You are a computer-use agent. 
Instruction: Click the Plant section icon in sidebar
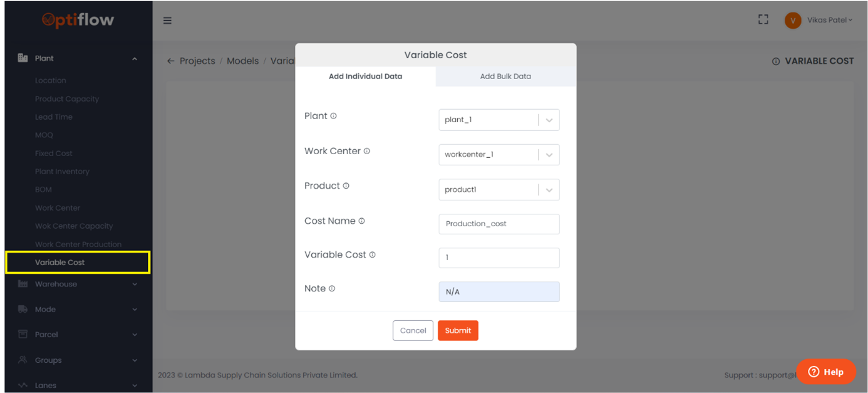[22, 58]
